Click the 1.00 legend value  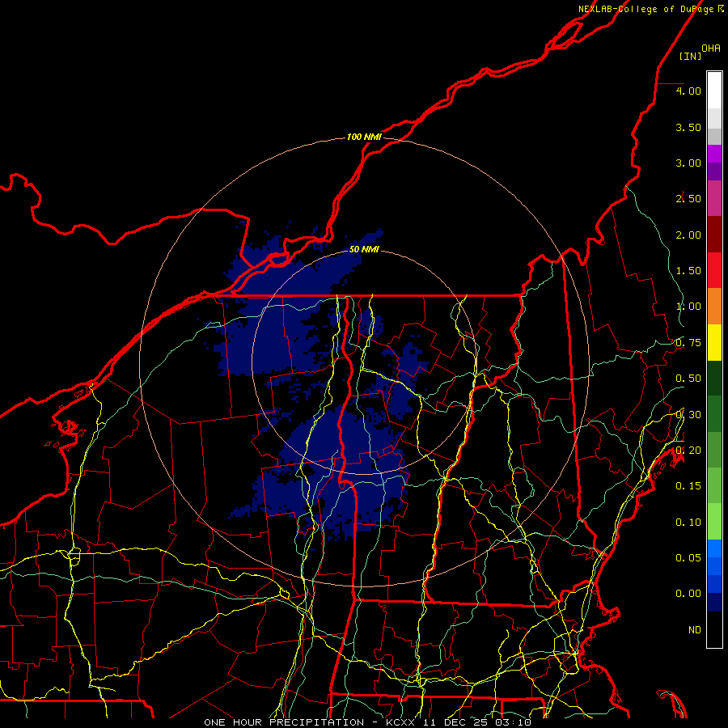(x=688, y=307)
